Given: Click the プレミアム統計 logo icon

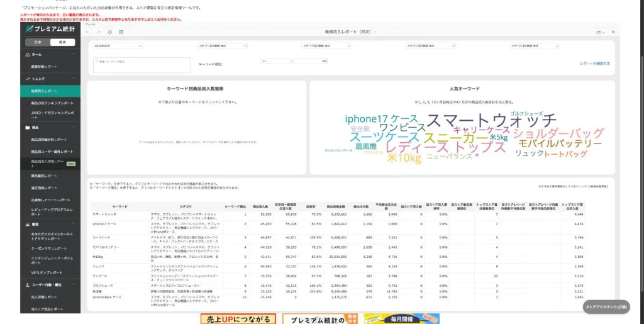Looking at the screenshot, I should pyautogui.click(x=29, y=29).
